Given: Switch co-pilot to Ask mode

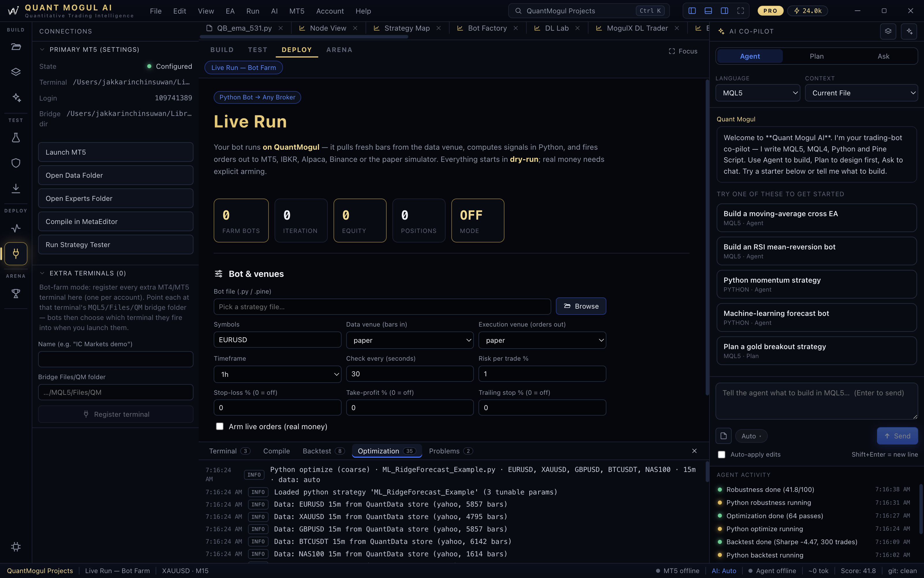Looking at the screenshot, I should click(884, 56).
